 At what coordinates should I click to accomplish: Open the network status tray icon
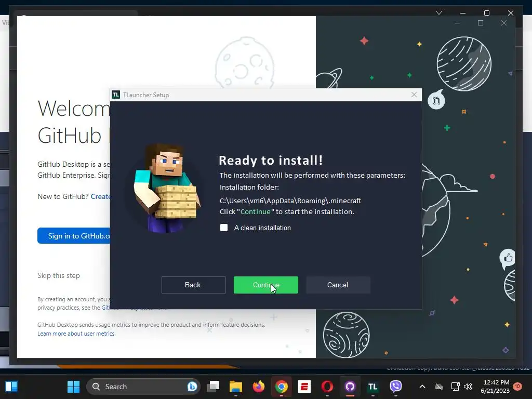tap(455, 387)
